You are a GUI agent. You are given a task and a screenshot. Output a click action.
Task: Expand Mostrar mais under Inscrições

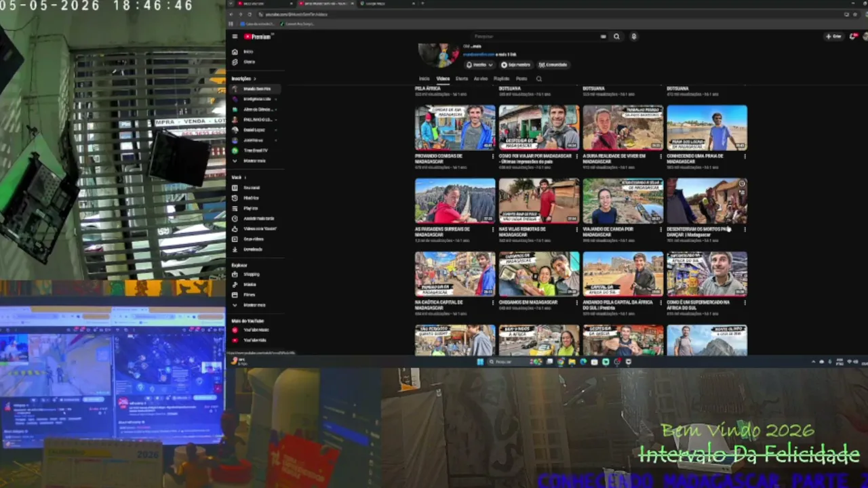(x=254, y=161)
